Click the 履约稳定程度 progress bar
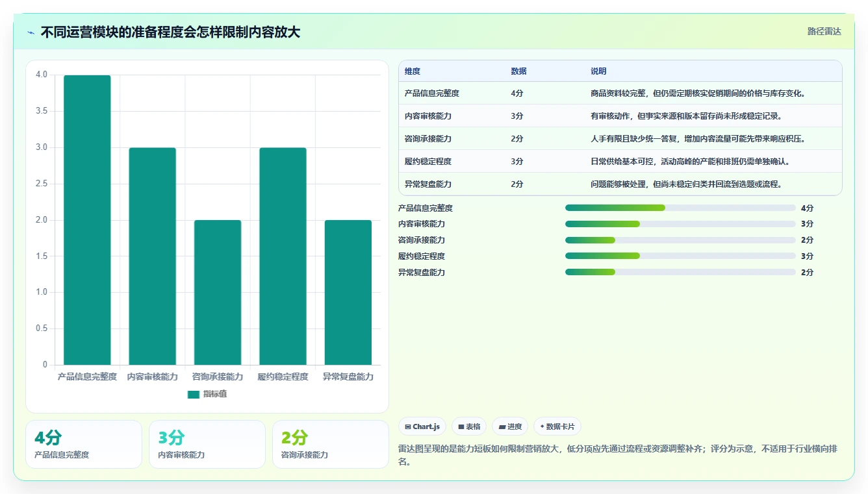This screenshot has width=868, height=494. click(x=680, y=256)
